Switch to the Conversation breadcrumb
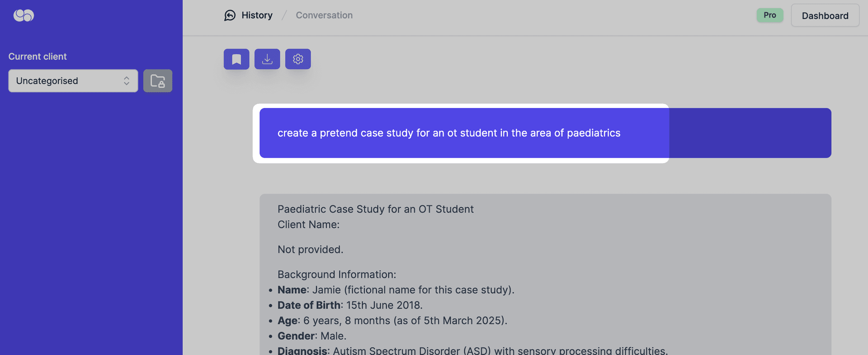 (x=324, y=15)
